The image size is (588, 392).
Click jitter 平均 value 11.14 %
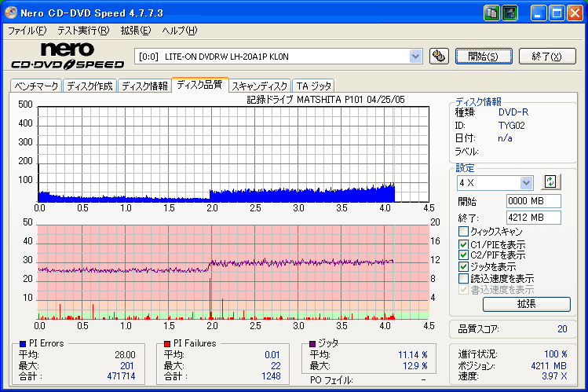coord(412,355)
